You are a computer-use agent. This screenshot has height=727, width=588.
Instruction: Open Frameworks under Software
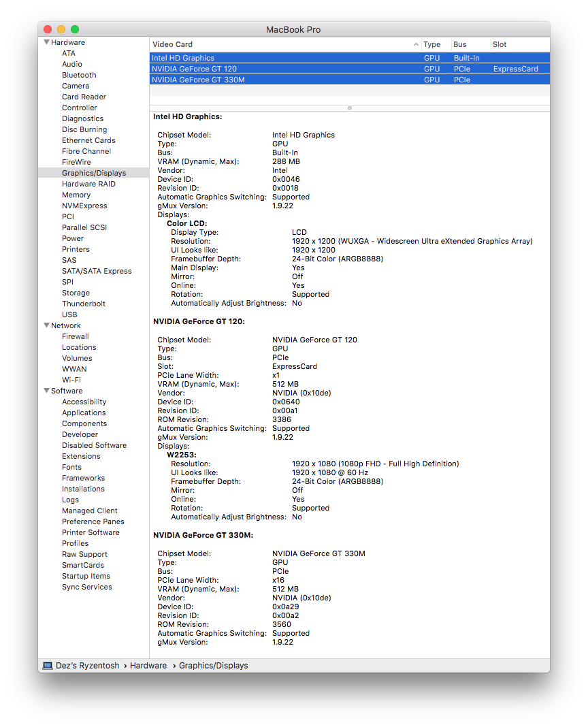click(83, 478)
